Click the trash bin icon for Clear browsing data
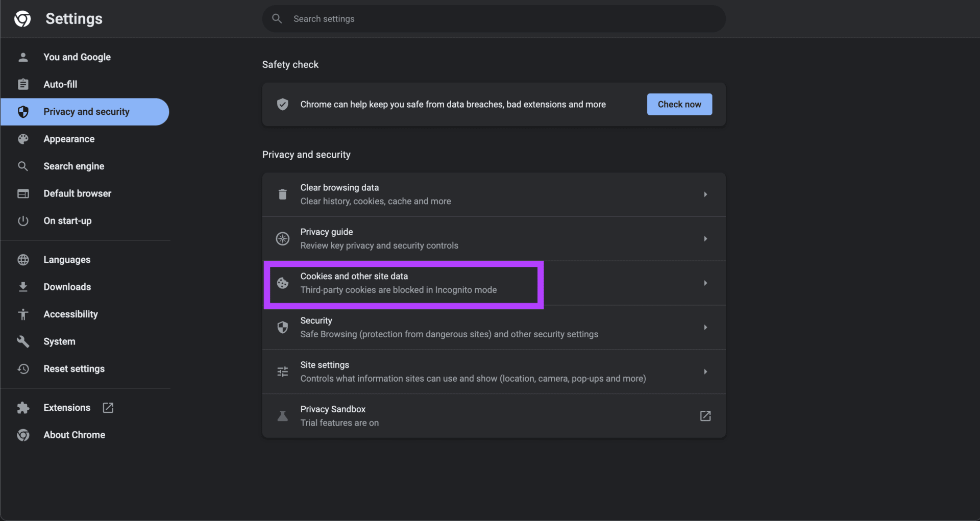 [282, 194]
